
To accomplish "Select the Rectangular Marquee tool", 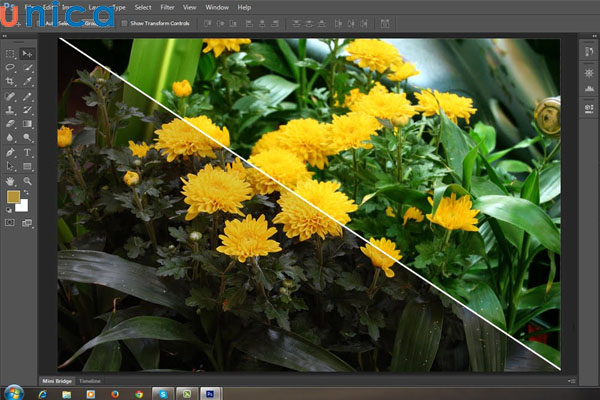I will pos(10,53).
